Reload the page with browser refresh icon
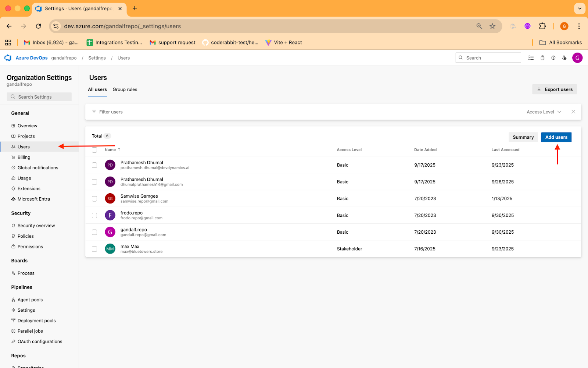 38,26
